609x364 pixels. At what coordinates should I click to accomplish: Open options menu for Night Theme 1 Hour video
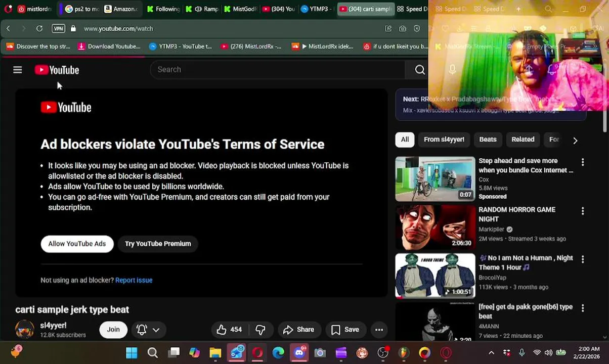point(583,259)
